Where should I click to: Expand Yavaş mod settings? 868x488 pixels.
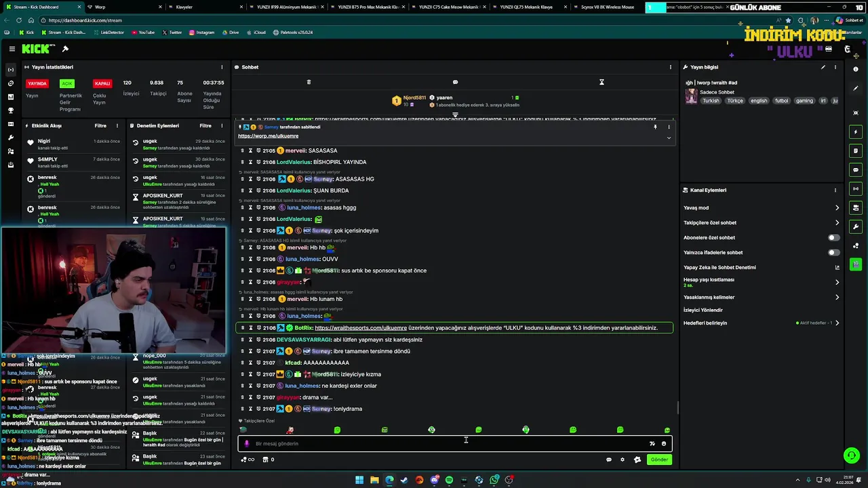[x=837, y=208]
